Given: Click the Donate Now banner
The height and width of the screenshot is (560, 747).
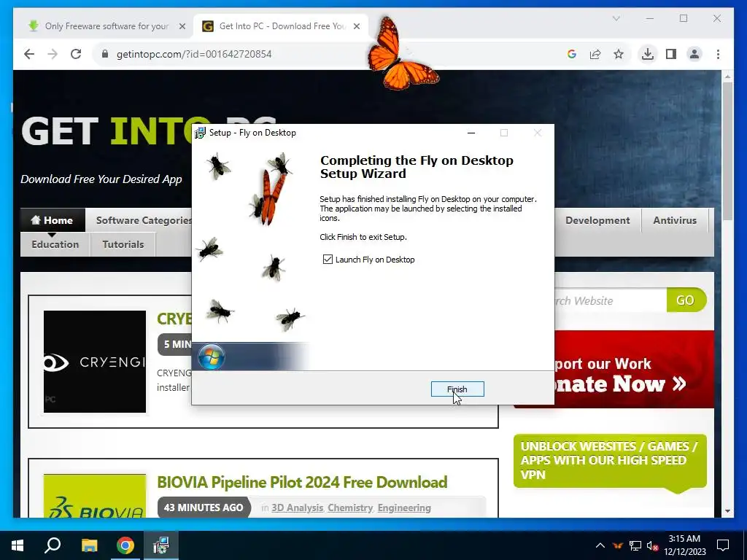Looking at the screenshot, I should coord(634,369).
